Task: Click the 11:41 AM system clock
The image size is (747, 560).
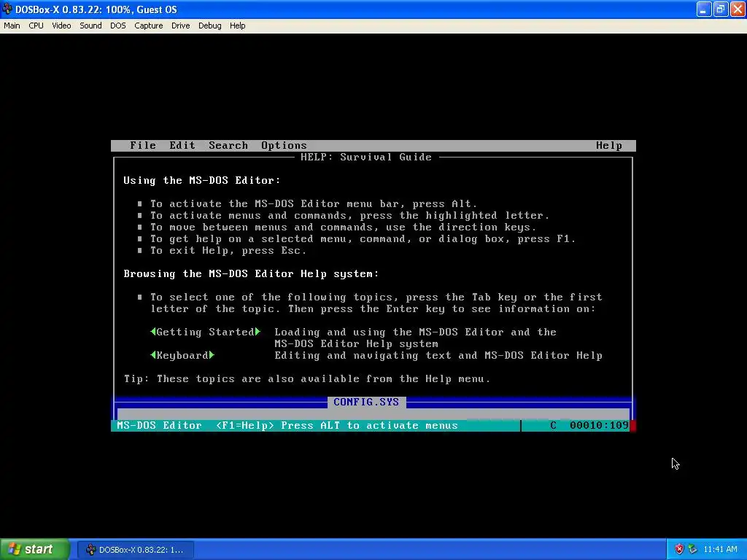Action: click(x=720, y=550)
